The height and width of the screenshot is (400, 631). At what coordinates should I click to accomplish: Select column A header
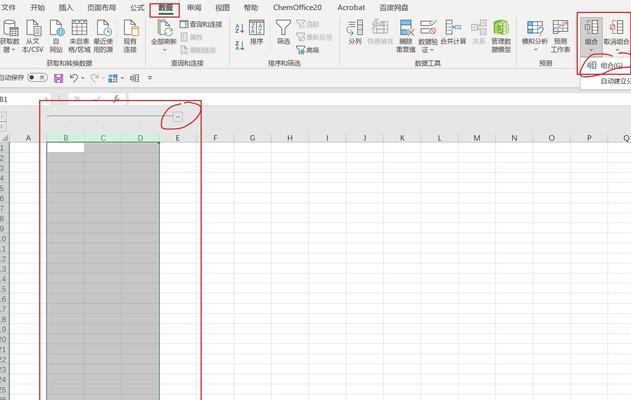click(x=28, y=138)
